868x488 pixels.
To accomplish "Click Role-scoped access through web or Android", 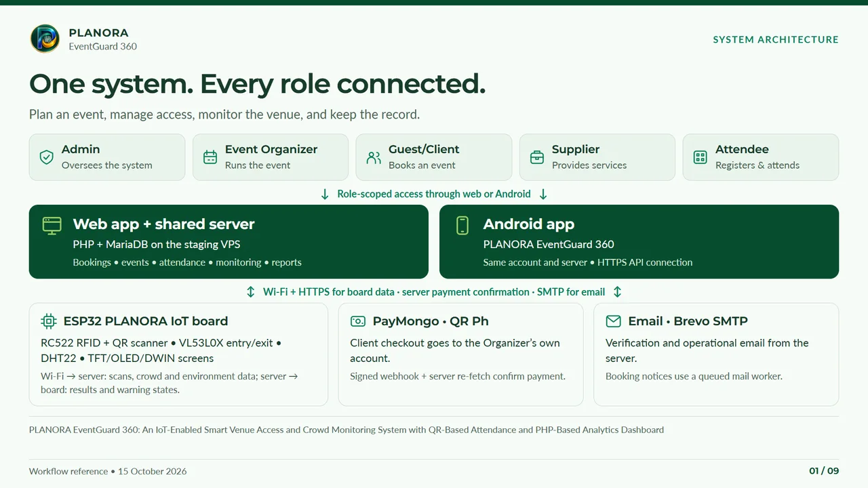I will click(434, 195).
